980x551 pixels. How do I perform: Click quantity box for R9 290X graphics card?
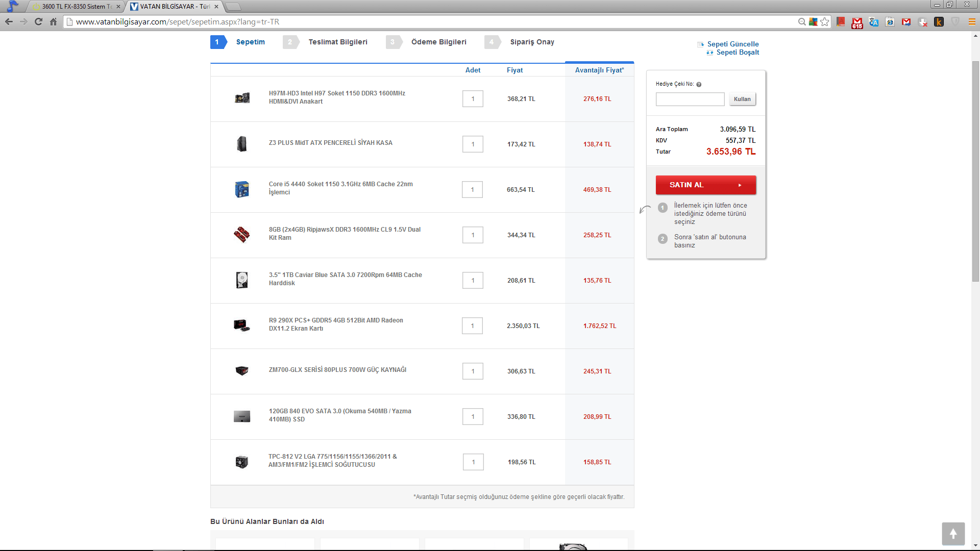point(472,325)
